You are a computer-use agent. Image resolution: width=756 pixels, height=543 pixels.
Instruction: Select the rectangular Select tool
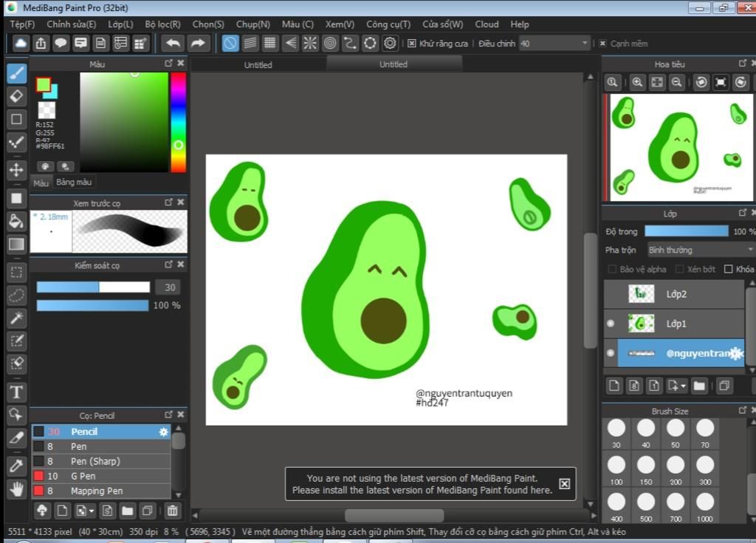click(x=16, y=272)
